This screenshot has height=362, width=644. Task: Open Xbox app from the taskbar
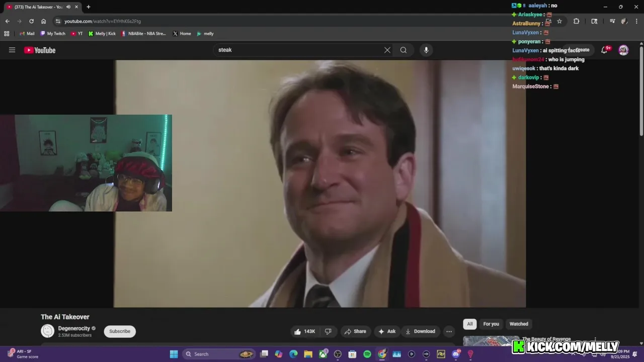[x=323, y=354]
